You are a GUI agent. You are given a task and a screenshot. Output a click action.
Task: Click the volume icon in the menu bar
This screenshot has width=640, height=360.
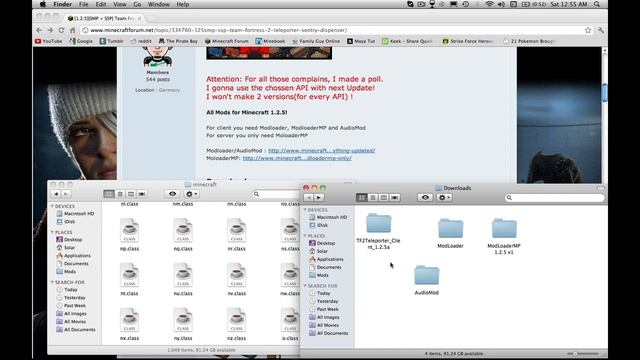501,4
